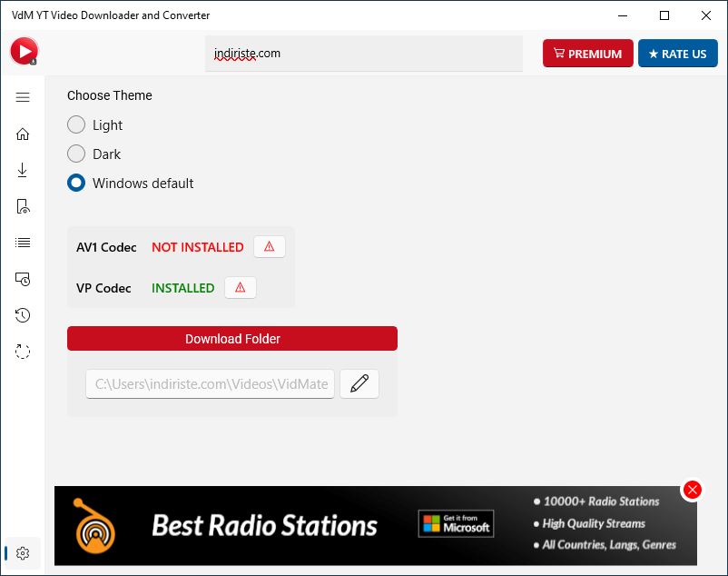Click VP Codec warning triangle button
Image resolution: width=728 pixels, height=576 pixels.
tap(240, 287)
